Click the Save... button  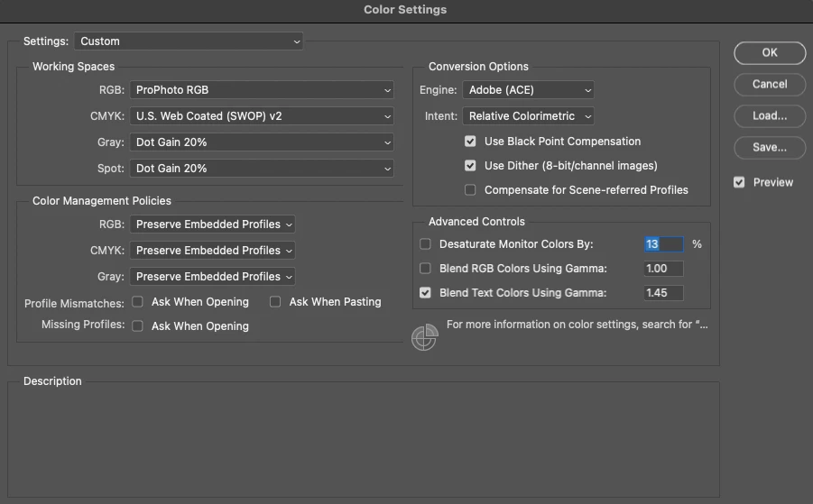[x=769, y=148]
